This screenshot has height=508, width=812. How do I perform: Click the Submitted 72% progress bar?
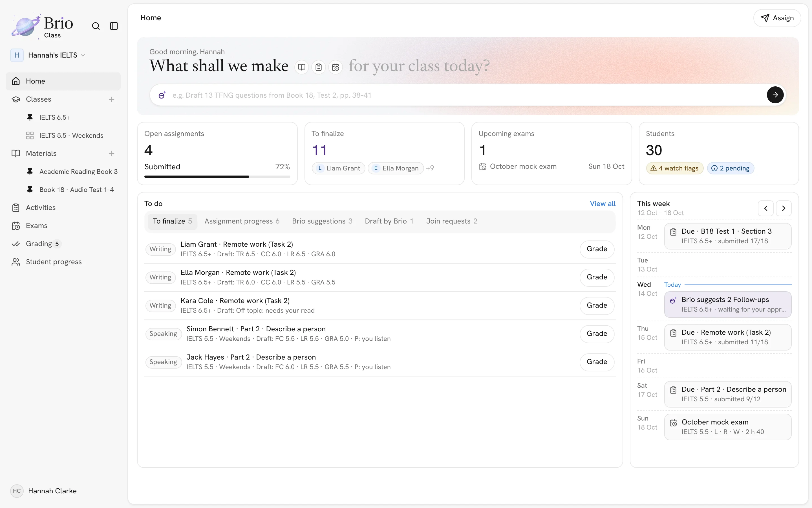pos(217,176)
